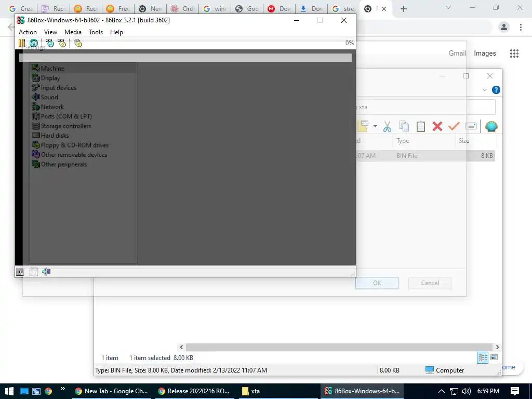Click Paste clipboard icon in Explorer window
The image size is (532, 399).
coord(421,126)
